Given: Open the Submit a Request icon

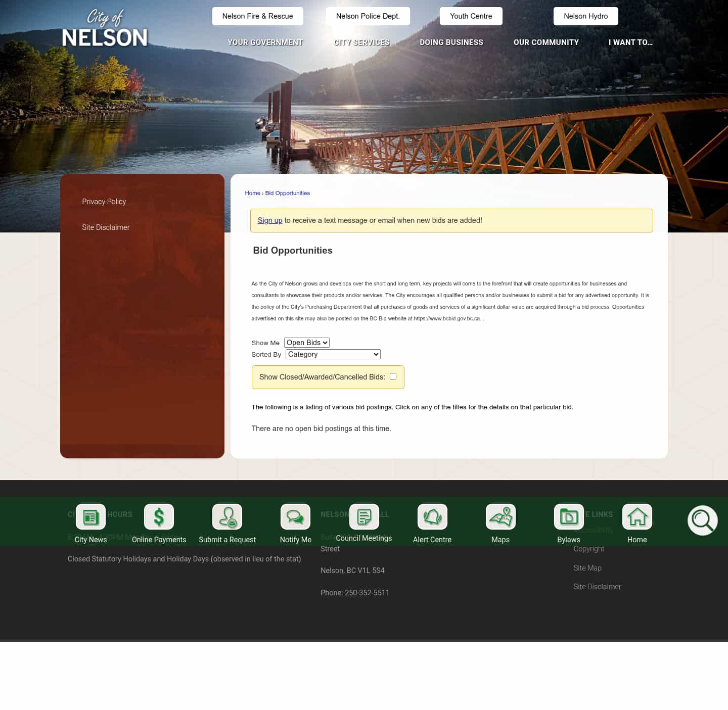Looking at the screenshot, I should (227, 516).
